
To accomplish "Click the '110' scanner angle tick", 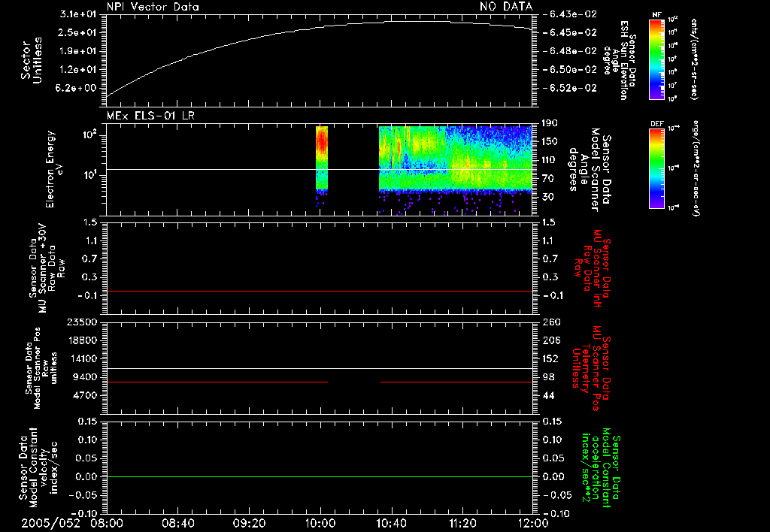I will tap(550, 160).
